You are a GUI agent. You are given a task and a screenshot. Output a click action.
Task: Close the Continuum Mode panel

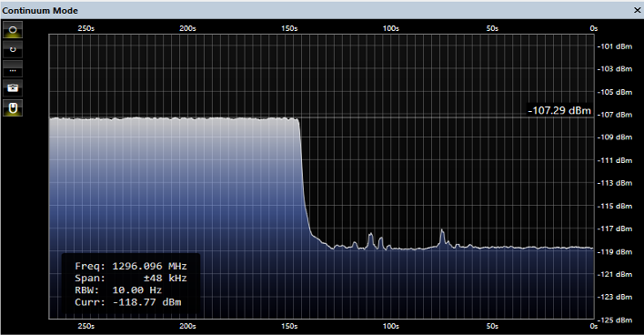click(x=637, y=10)
